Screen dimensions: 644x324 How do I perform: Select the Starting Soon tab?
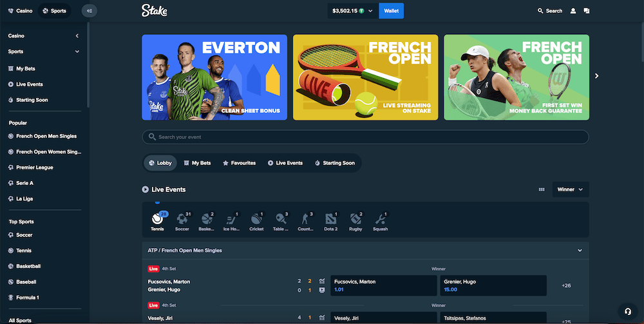pos(335,163)
